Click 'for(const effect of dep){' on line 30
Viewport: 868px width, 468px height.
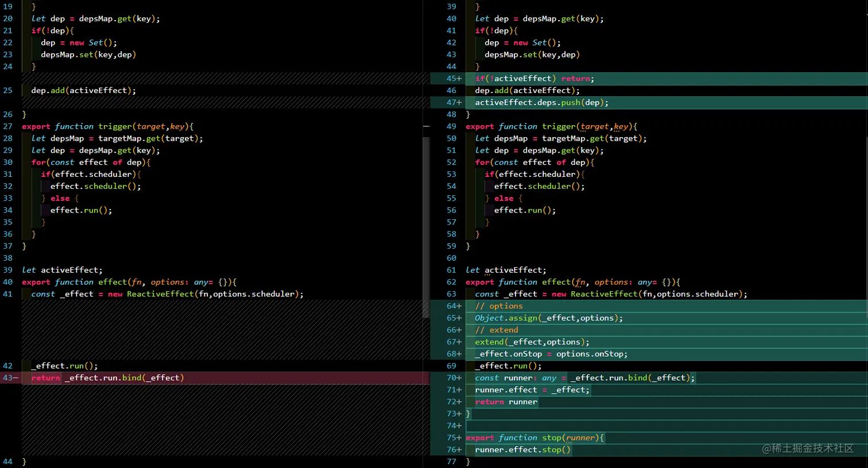(91, 163)
